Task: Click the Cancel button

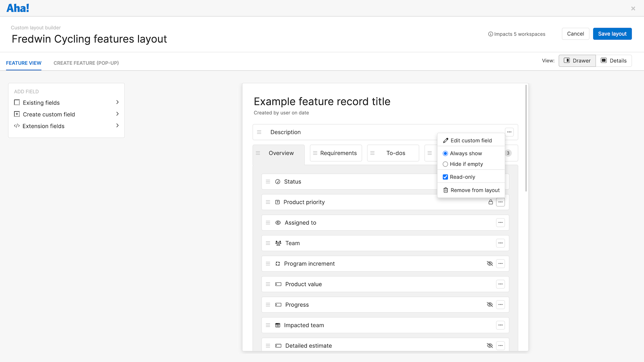Action: pos(575,33)
